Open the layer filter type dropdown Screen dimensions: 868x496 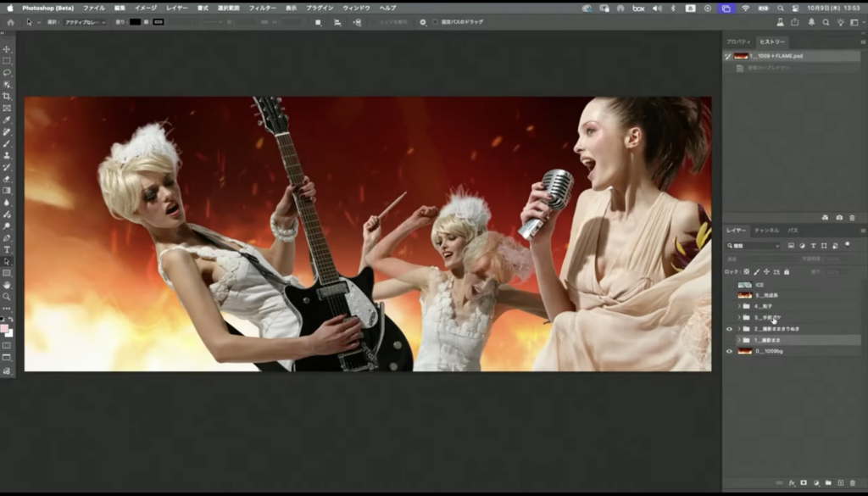click(x=754, y=246)
